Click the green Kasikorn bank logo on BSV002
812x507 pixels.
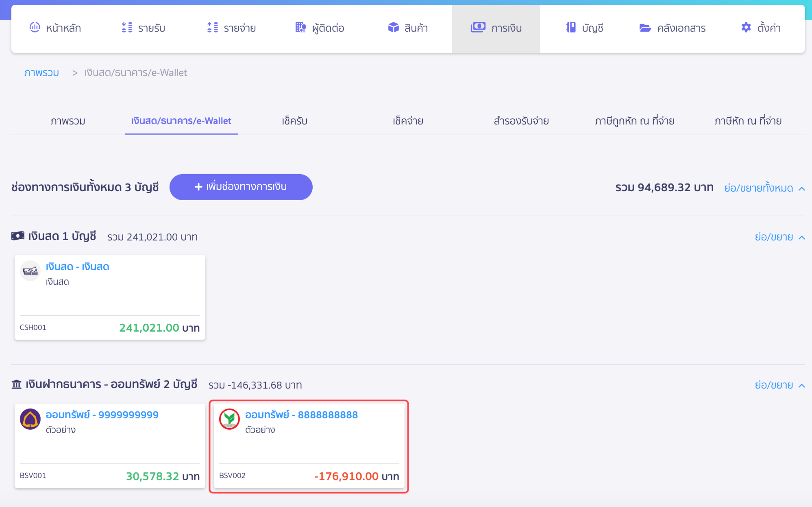point(229,419)
